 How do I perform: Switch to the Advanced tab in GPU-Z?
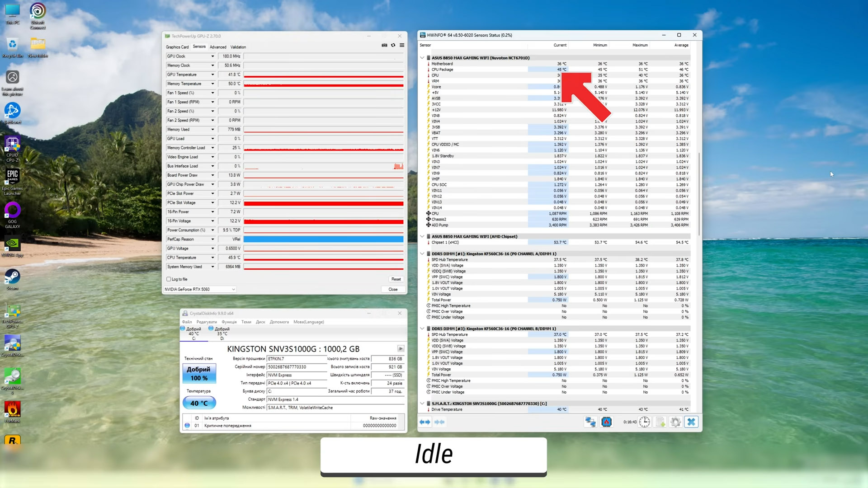(218, 47)
